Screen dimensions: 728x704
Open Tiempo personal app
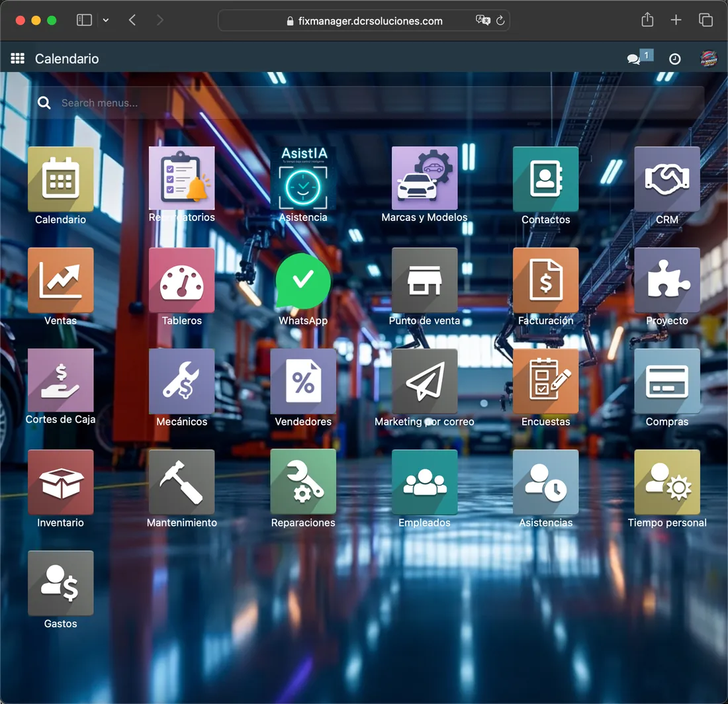point(667,482)
